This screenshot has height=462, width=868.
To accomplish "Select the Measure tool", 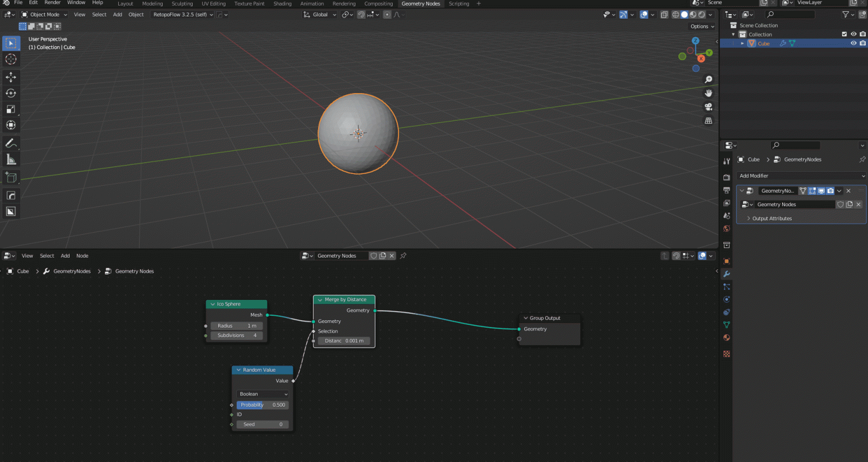I will pyautogui.click(x=11, y=159).
